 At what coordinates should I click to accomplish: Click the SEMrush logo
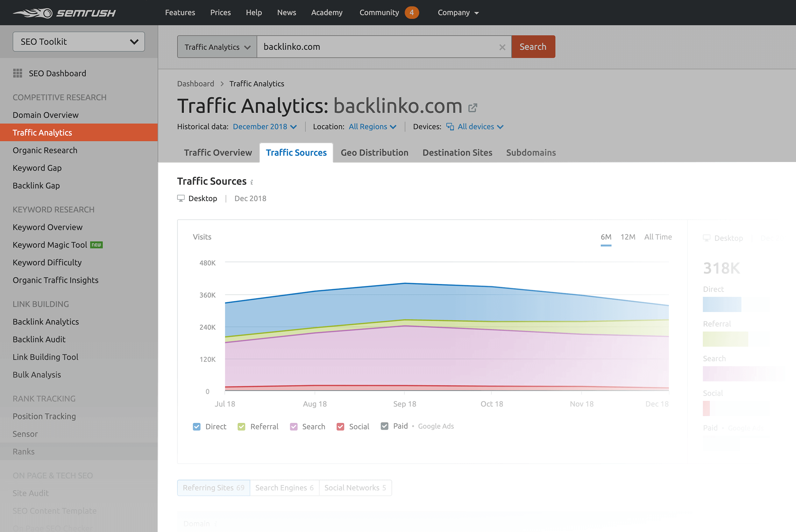[64, 13]
